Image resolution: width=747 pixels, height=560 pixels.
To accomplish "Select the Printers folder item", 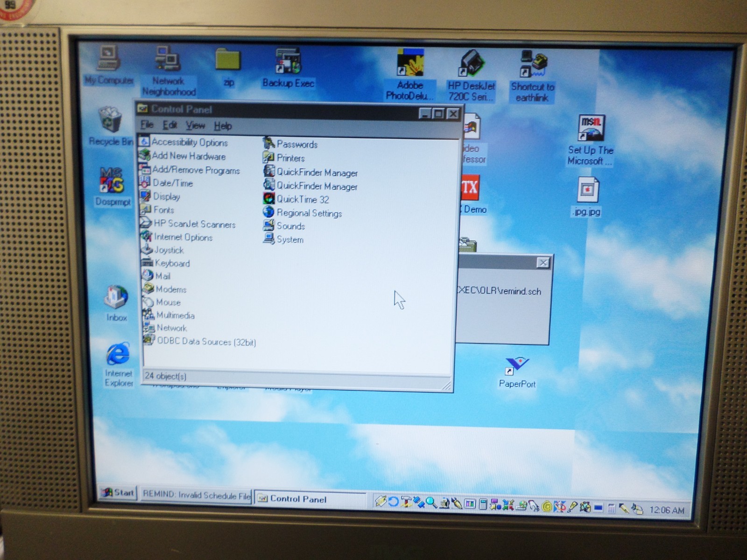I will click(284, 158).
